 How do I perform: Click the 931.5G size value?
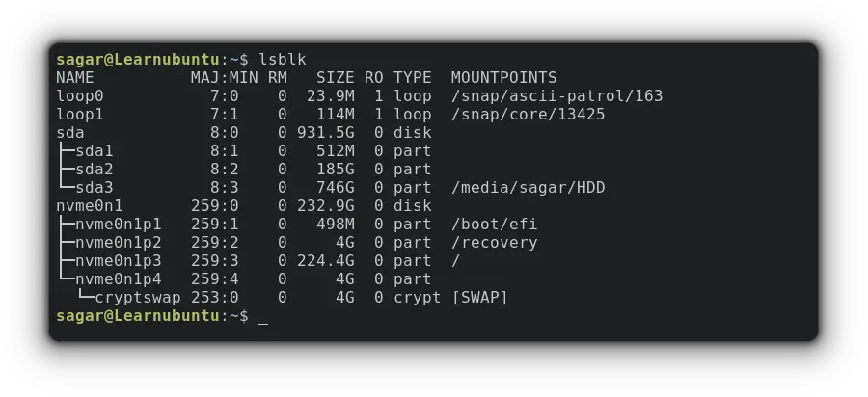point(326,133)
